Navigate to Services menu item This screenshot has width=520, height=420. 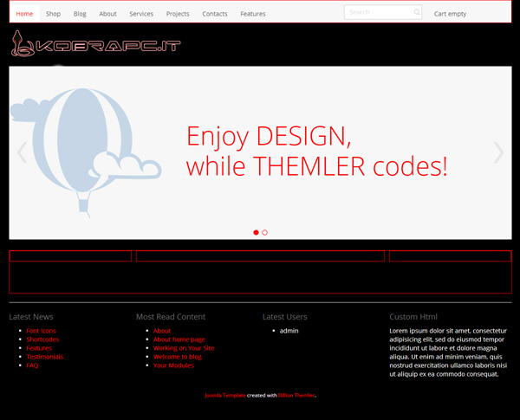[x=141, y=14]
